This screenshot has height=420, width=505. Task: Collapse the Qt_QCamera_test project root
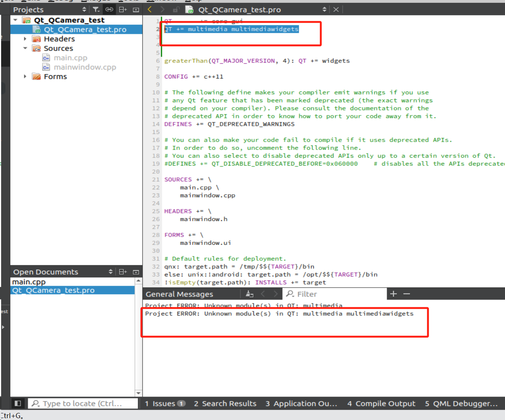coord(15,20)
